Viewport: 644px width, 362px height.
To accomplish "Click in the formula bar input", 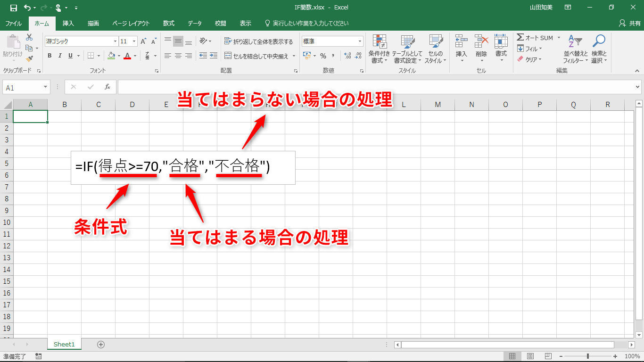I will [376, 87].
